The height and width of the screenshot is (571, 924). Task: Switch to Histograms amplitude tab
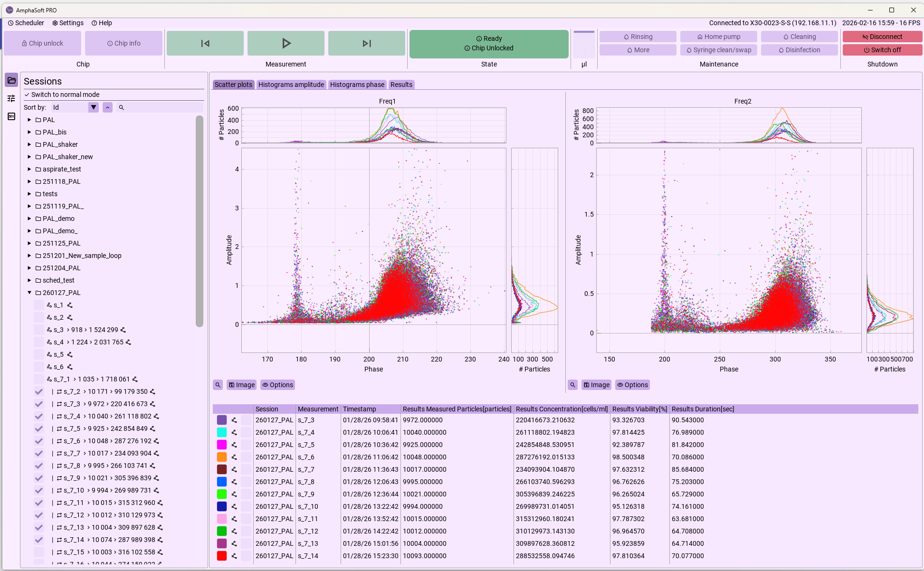291,85
